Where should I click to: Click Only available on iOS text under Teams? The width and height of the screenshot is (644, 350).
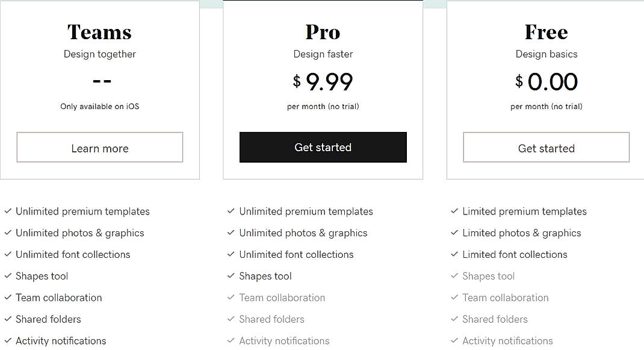(99, 106)
